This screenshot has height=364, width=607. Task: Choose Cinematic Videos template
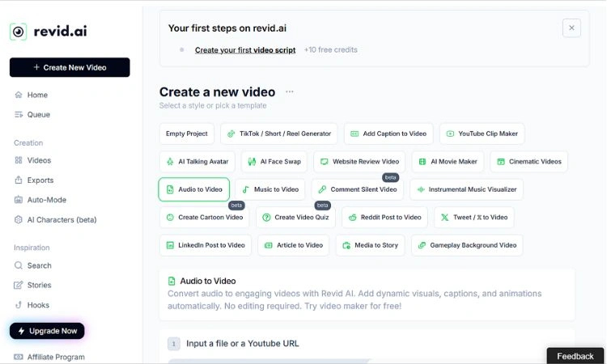[x=528, y=162]
